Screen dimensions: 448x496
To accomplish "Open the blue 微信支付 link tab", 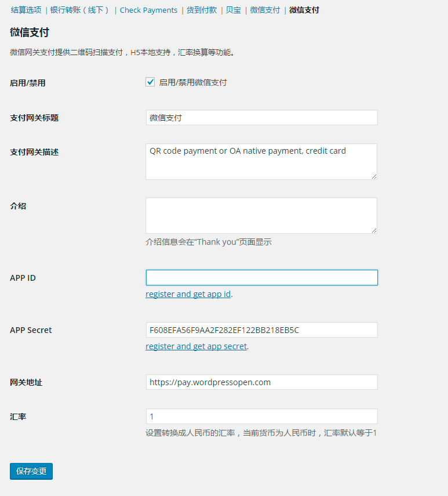I will pos(265,10).
